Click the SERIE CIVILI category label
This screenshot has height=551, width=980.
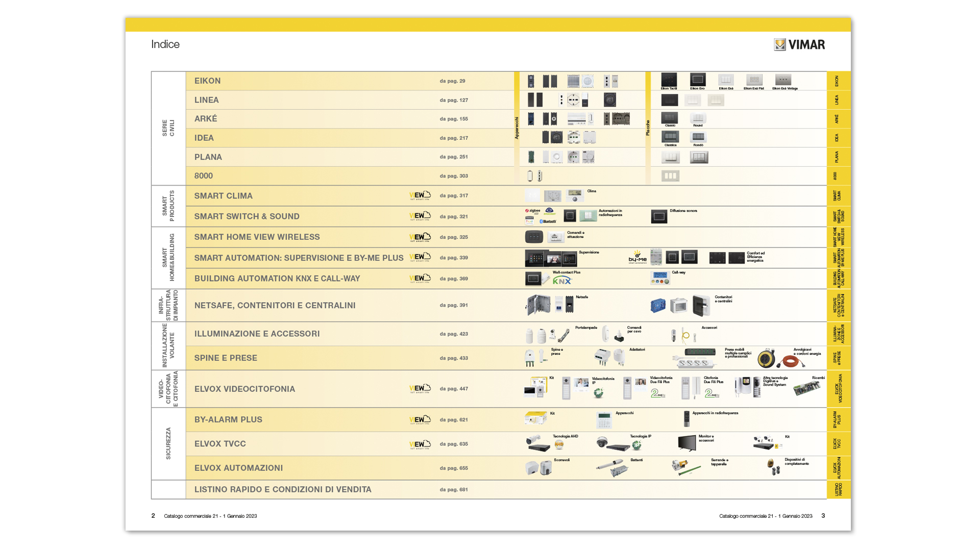[x=168, y=128]
